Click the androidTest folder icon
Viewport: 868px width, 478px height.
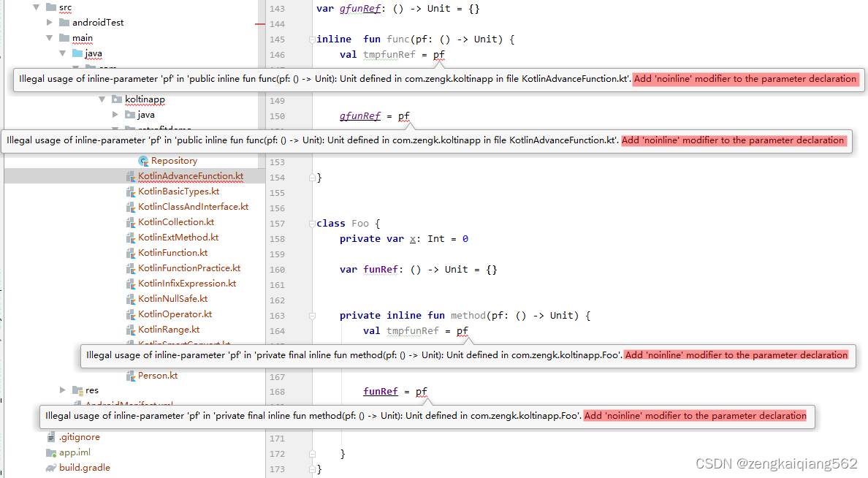point(64,22)
